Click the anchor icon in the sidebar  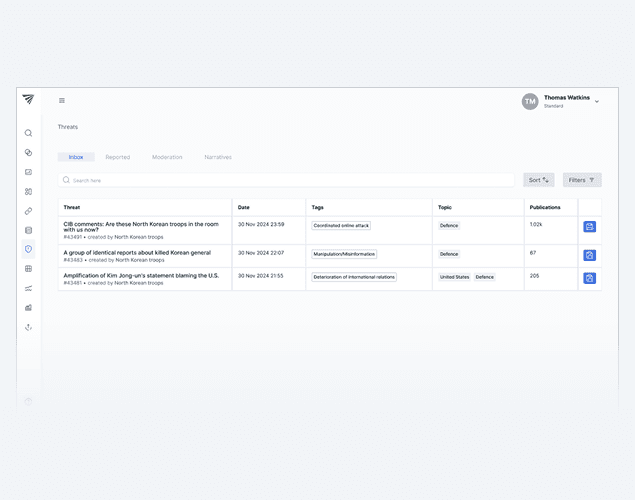[x=28, y=327]
